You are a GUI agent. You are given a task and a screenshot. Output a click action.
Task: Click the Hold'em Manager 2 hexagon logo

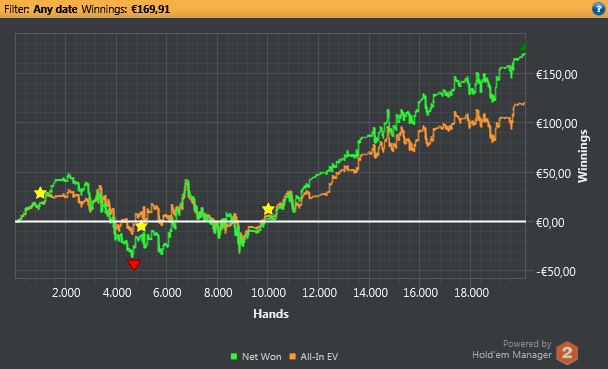click(x=567, y=353)
